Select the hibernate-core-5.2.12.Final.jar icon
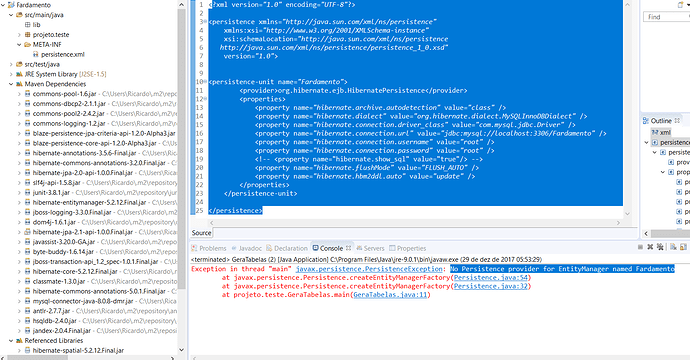Screen dimensions: 690x360 [28, 272]
